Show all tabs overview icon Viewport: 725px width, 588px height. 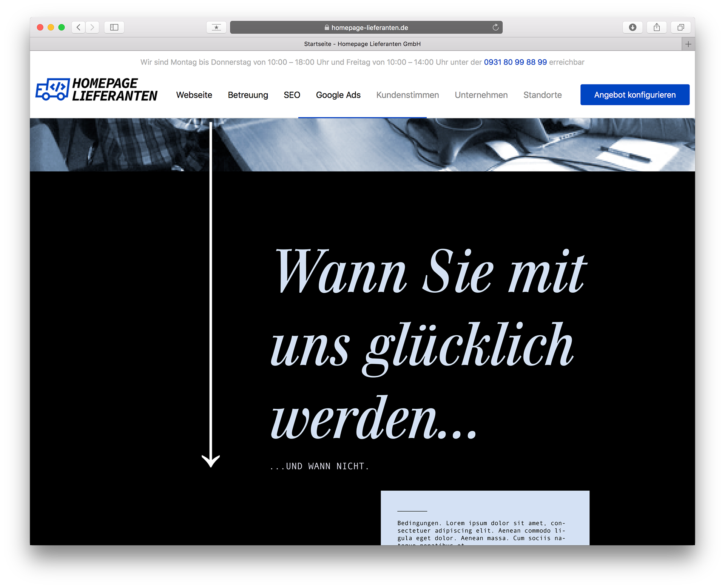click(680, 27)
